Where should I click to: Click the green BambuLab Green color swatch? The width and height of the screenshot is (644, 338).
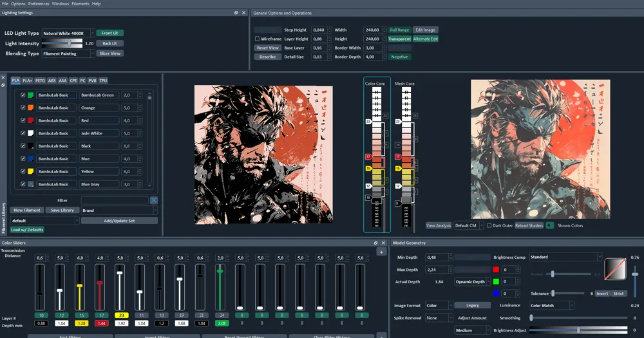pyautogui.click(x=30, y=95)
